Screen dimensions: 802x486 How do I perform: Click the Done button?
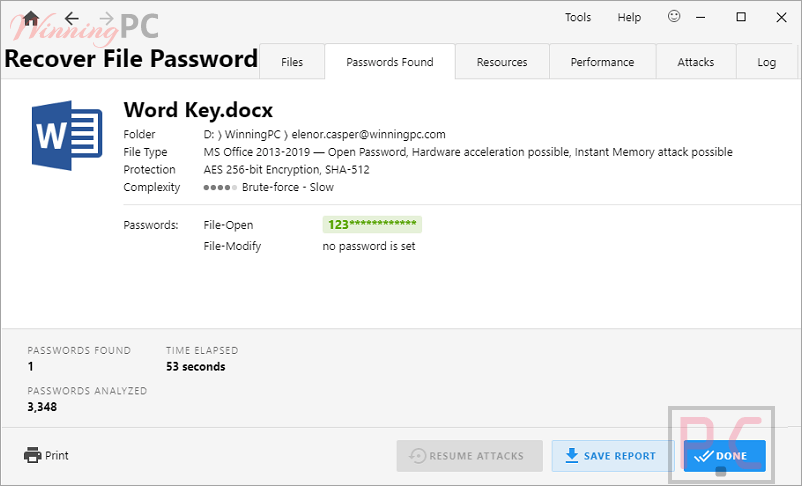tap(725, 456)
